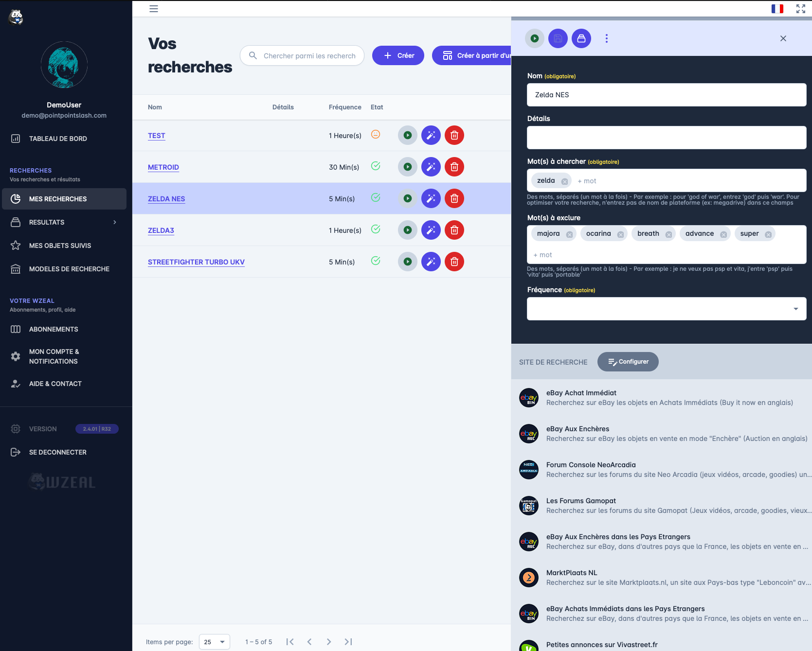
Task: Run the ZELDA NES search
Action: [x=408, y=198]
